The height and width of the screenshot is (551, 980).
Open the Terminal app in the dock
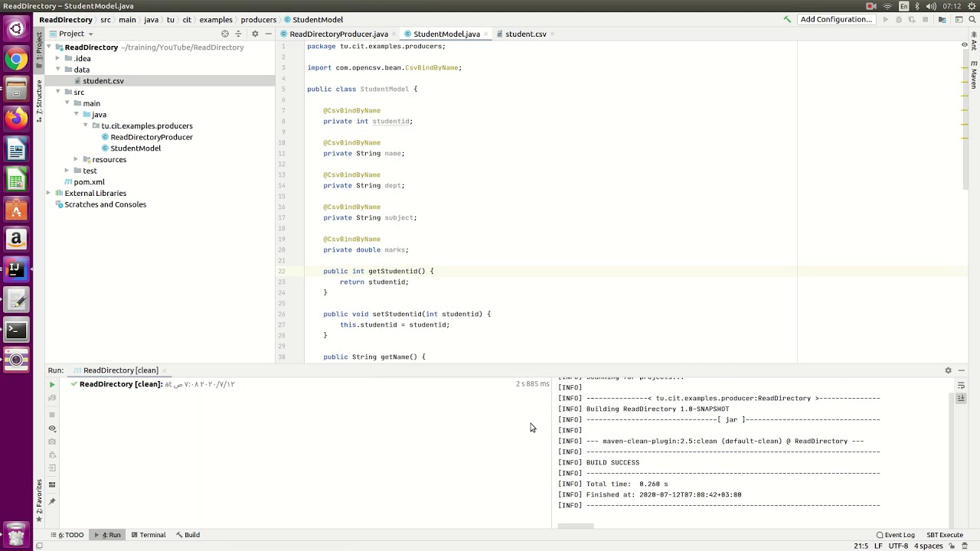16,331
